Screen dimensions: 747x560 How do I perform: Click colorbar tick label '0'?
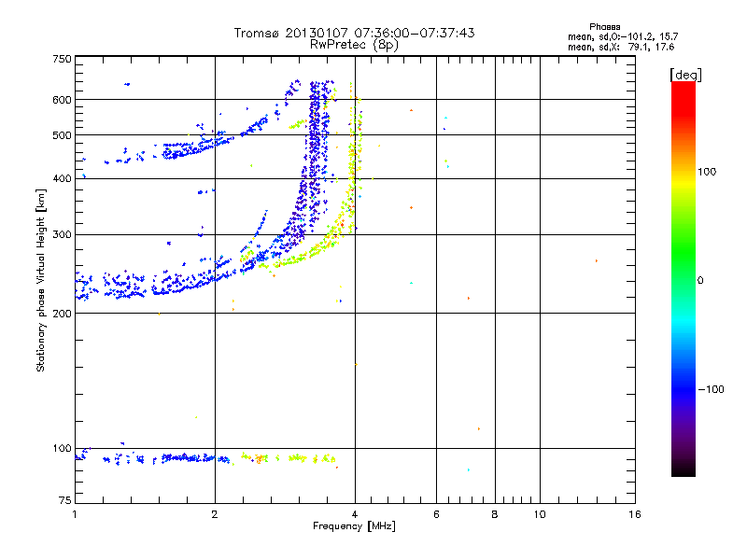point(700,281)
